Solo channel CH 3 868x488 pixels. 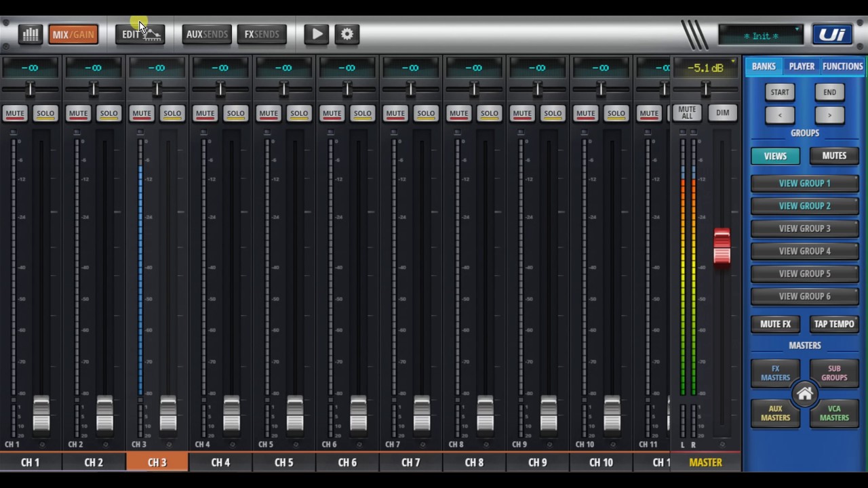click(x=172, y=113)
